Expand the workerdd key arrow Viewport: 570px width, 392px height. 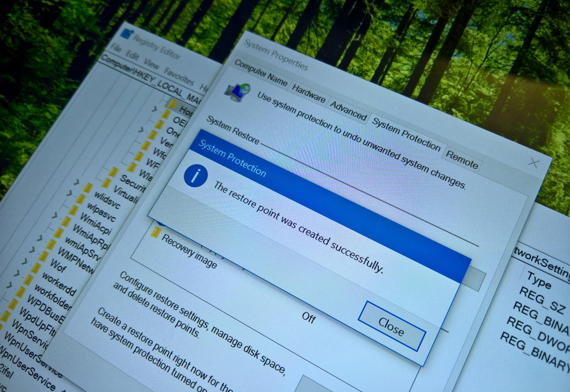[24, 261]
